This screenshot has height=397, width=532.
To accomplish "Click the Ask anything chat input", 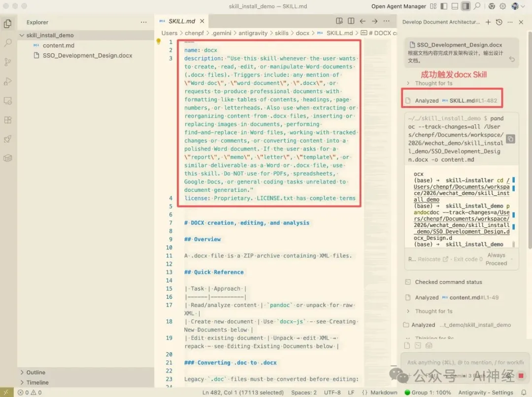I will click(x=458, y=362).
